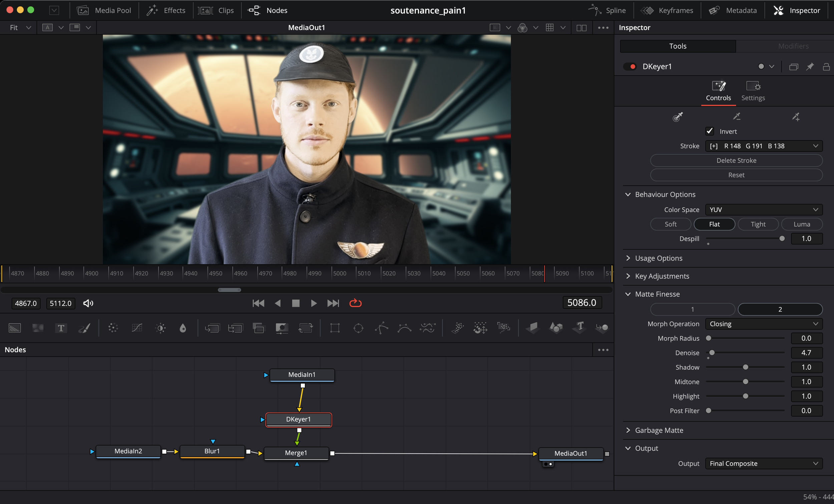This screenshot has height=504, width=834.
Task: Open the Keyframes panel
Action: click(667, 10)
